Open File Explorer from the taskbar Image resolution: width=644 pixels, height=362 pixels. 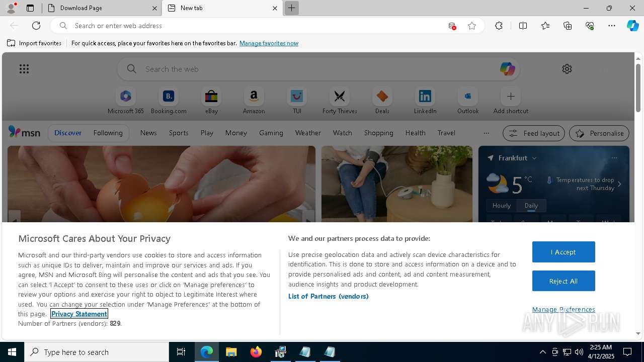click(x=231, y=352)
